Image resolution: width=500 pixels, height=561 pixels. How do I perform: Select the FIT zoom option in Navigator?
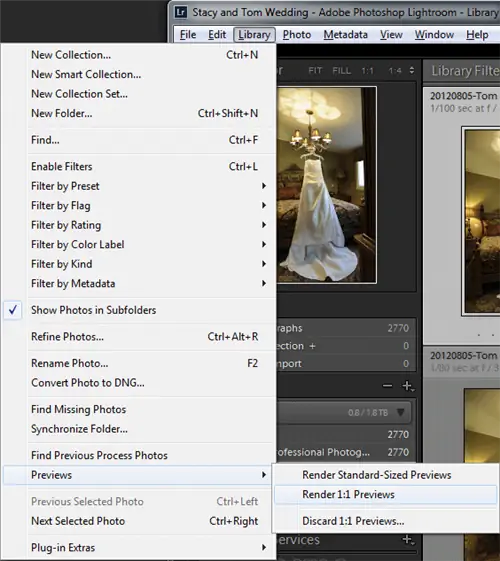pyautogui.click(x=315, y=70)
